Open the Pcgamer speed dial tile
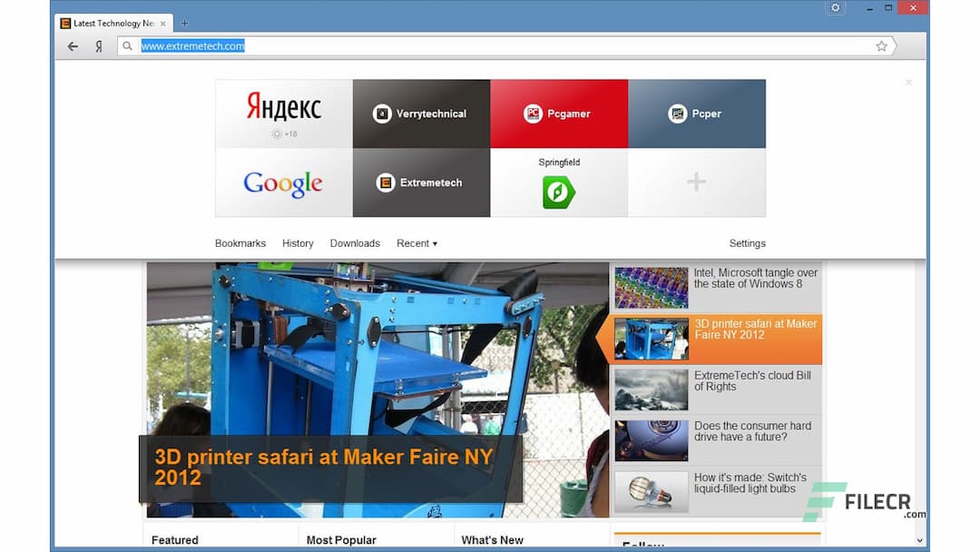Viewport: 980px width, 552px height. point(559,113)
